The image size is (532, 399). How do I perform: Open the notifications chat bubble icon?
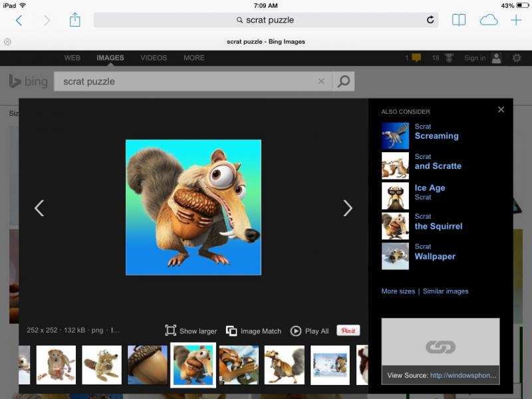(416, 58)
